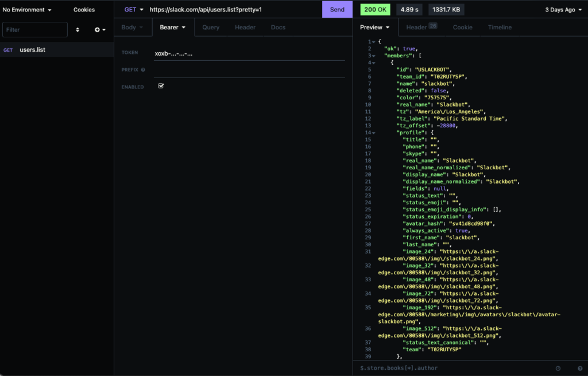Click the "fields": null line
588x376 pixels.
pyautogui.click(x=425, y=188)
